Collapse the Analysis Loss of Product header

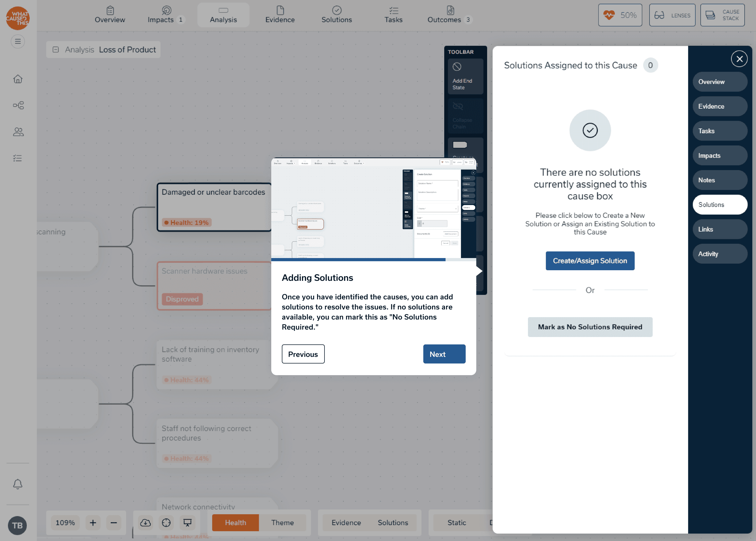(56, 50)
